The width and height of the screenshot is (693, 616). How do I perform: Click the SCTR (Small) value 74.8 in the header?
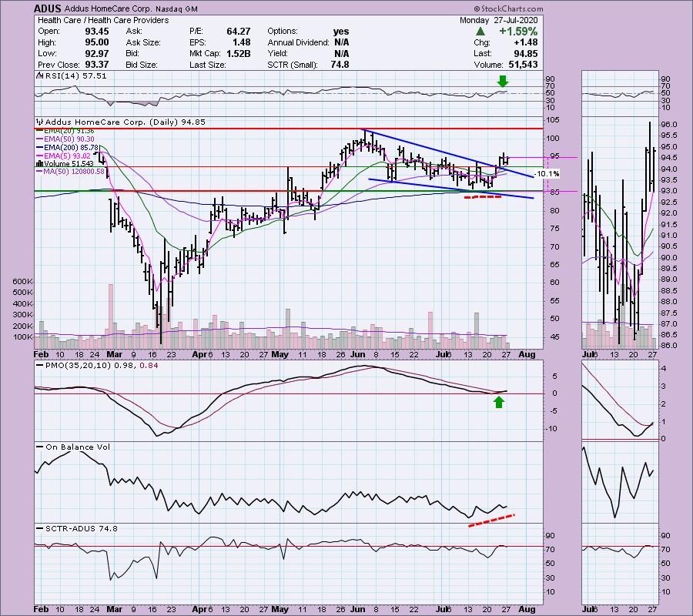click(x=340, y=65)
